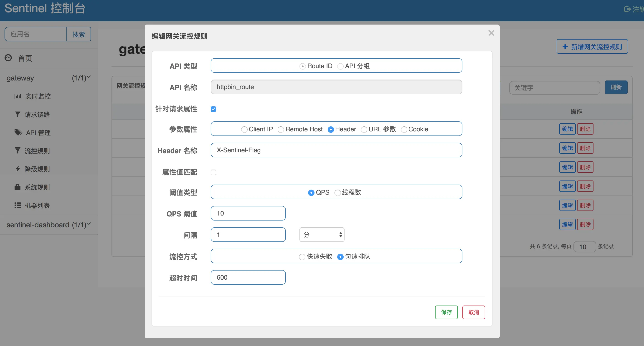Select the 首页 home icon
The image size is (644, 346).
(8, 58)
